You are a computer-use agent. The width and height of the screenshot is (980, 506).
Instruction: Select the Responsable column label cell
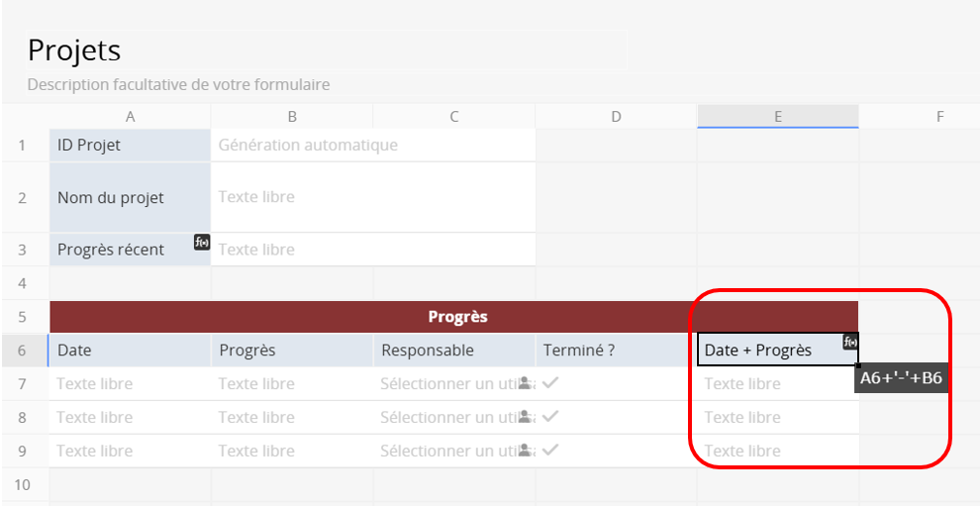point(453,351)
